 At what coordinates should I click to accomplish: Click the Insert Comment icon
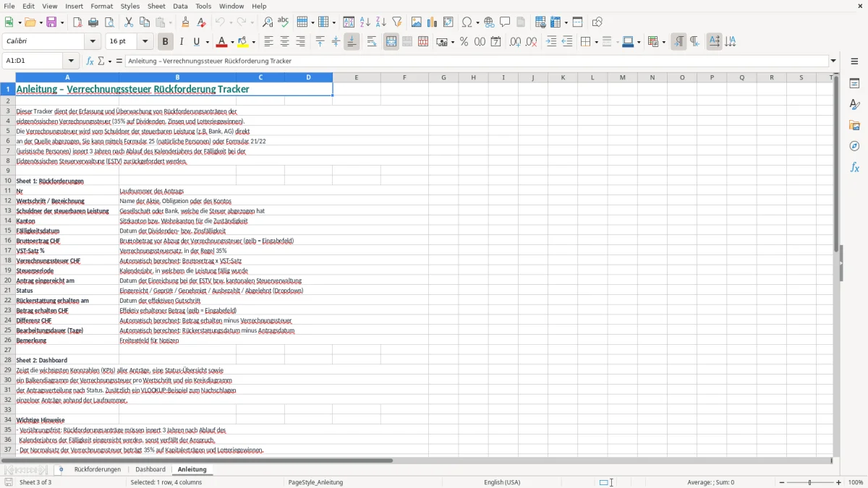tap(505, 22)
